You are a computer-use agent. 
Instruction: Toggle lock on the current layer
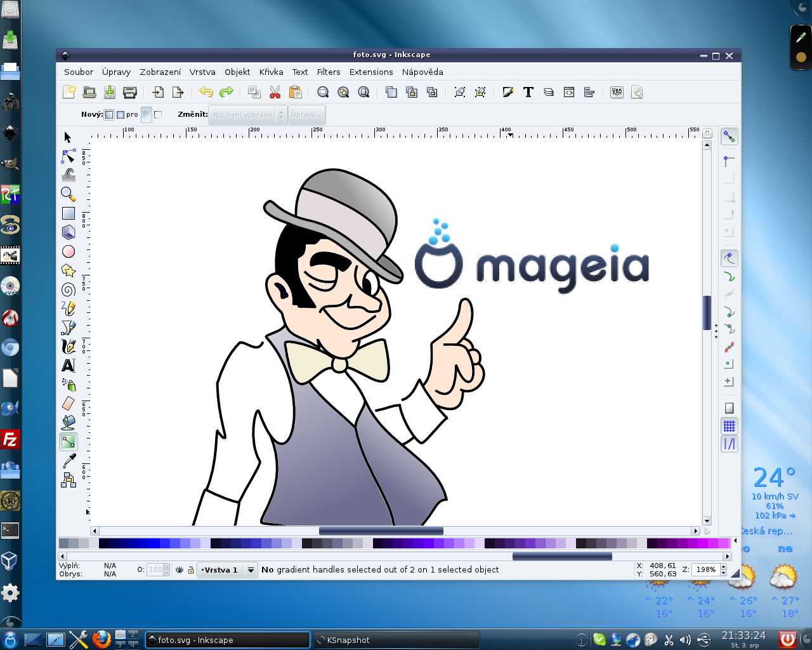pos(190,570)
